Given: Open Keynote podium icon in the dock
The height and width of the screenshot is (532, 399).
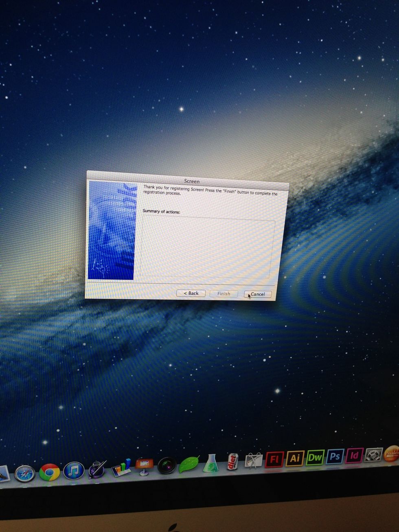Looking at the screenshot, I should [144, 466].
